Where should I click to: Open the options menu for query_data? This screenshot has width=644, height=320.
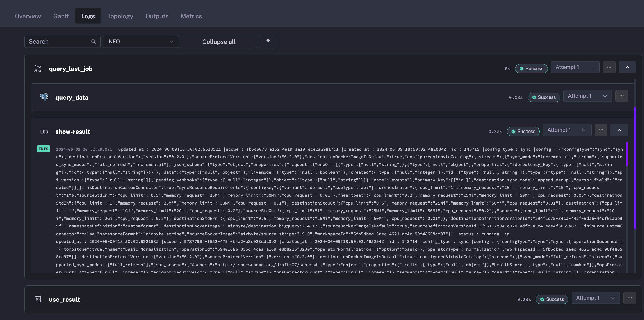621,96
